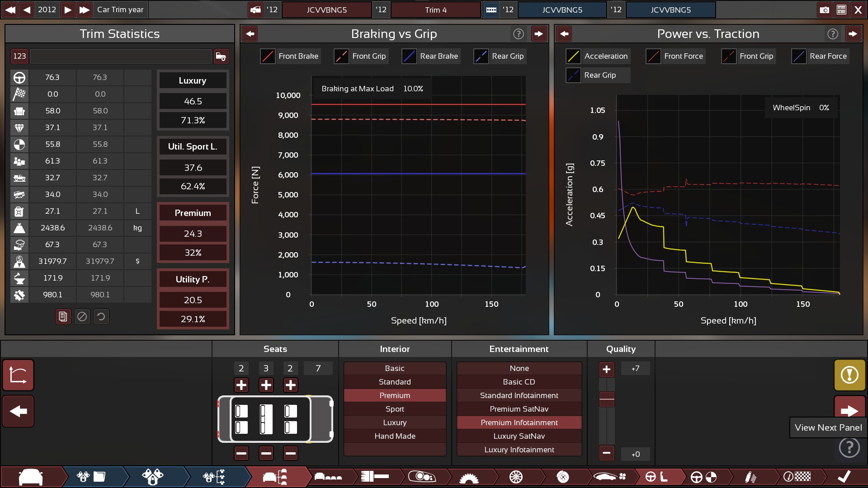Click the prestige diamond stat icon
Viewport: 868px width, 488px height.
(x=19, y=127)
